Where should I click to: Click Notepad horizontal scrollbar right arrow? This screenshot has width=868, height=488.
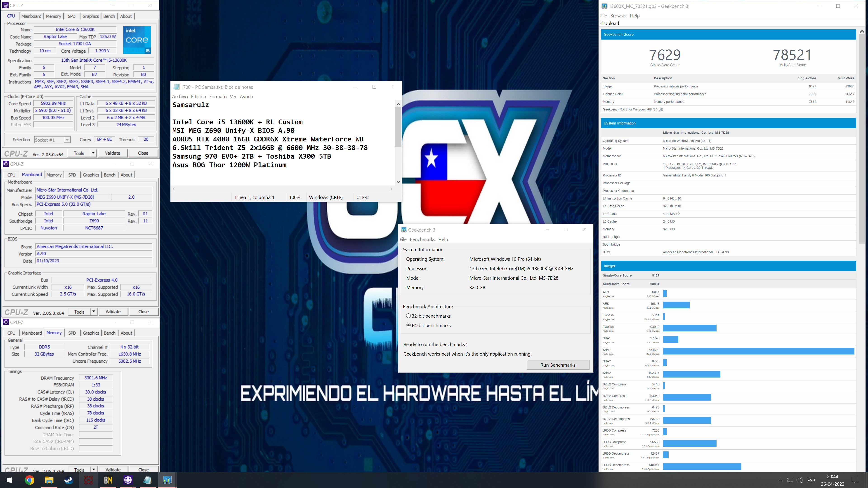coord(391,189)
